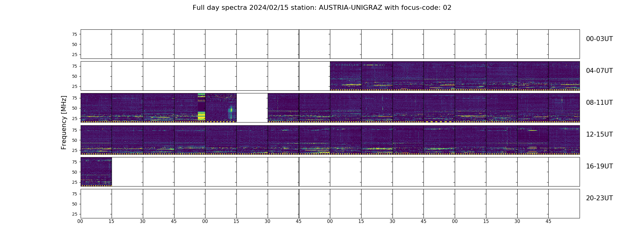This screenshot has height=245, width=644.
Task: Select the 25 tick of the 20-23UT row
Action: [x=75, y=214]
